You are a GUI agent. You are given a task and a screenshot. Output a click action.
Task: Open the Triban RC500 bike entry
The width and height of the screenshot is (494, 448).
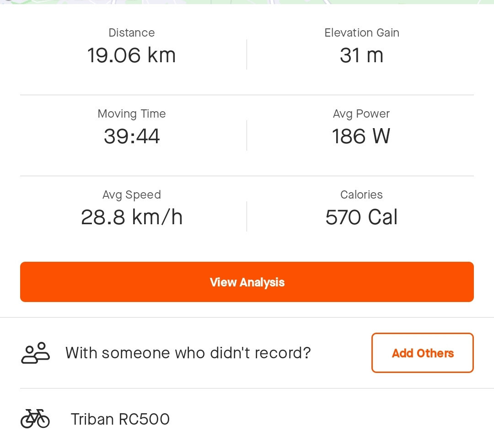point(120,419)
